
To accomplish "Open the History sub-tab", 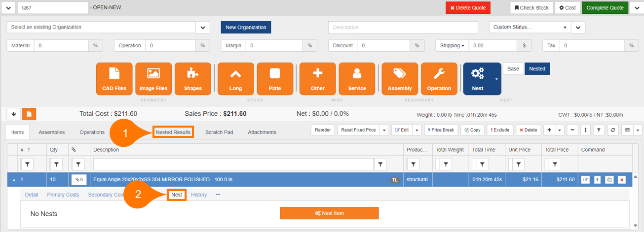I will pyautogui.click(x=199, y=195).
